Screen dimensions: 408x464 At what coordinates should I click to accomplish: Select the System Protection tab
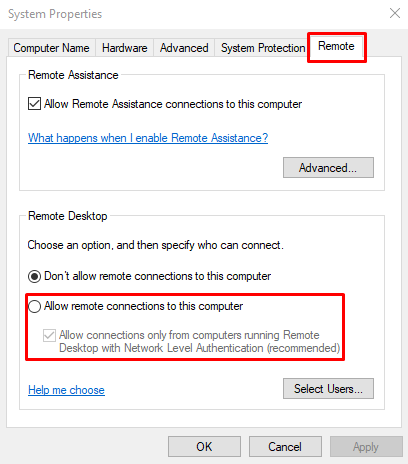pyautogui.click(x=263, y=48)
